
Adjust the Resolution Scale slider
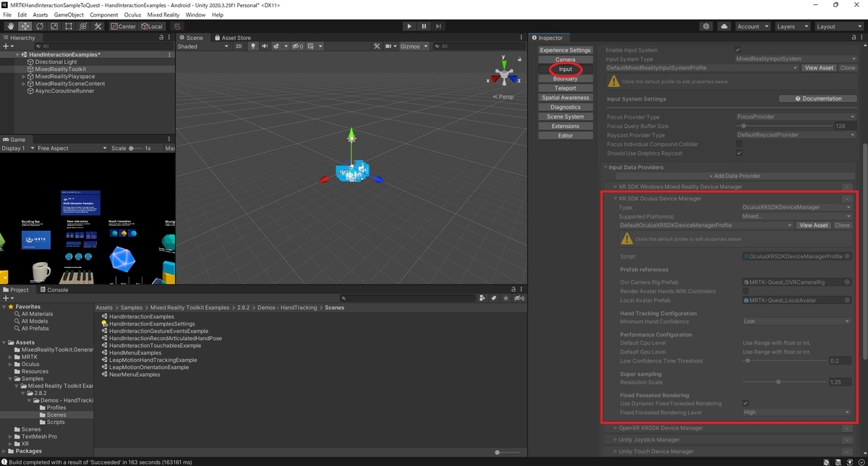tap(784, 381)
